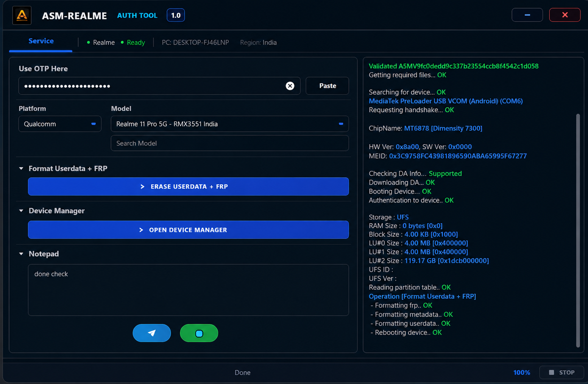588x384 pixels.
Task: Click Checking DA Info... Supported line
Action: tap(415, 174)
